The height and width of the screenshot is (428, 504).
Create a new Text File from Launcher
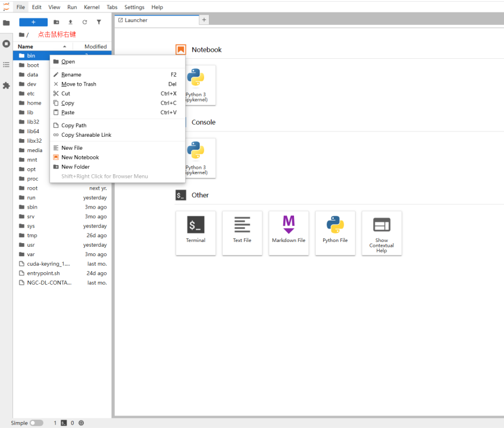click(x=242, y=233)
